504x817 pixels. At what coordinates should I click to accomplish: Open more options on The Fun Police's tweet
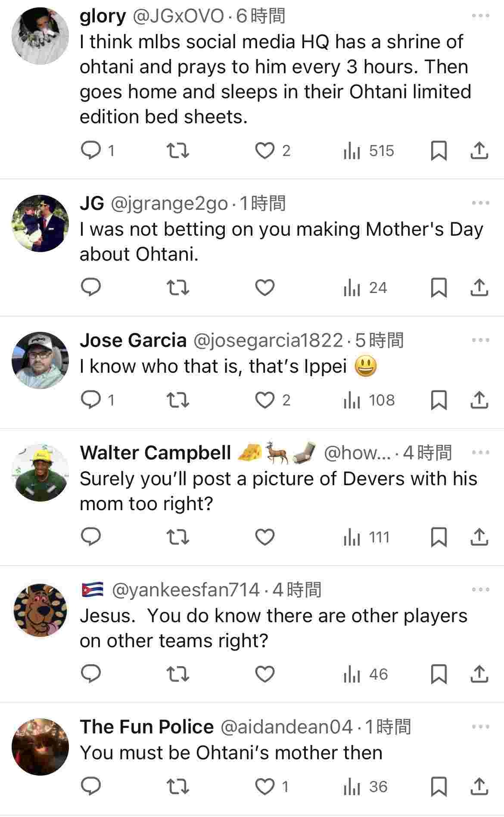pyautogui.click(x=481, y=727)
